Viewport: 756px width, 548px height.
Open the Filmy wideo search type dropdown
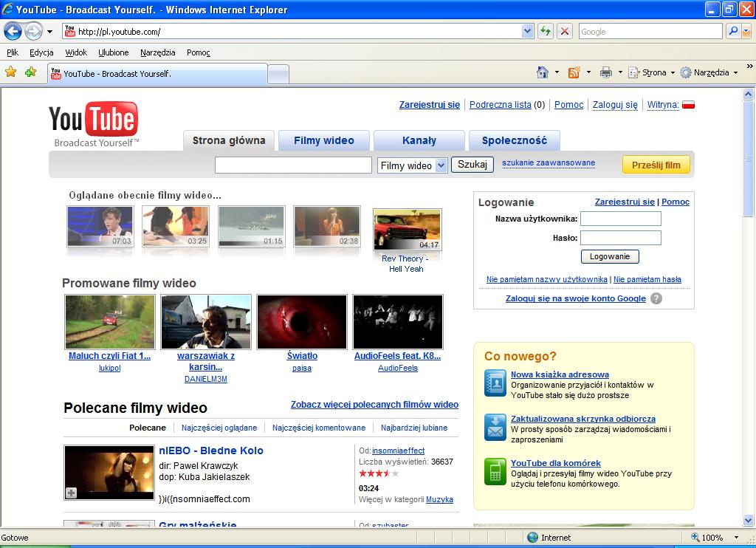point(413,165)
